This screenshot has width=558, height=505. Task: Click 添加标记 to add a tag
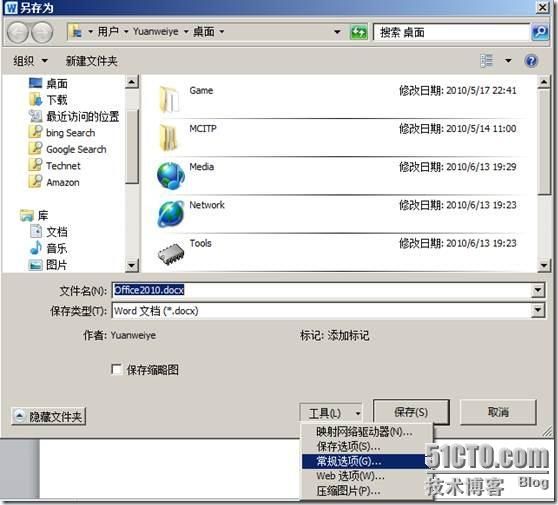tap(348, 335)
